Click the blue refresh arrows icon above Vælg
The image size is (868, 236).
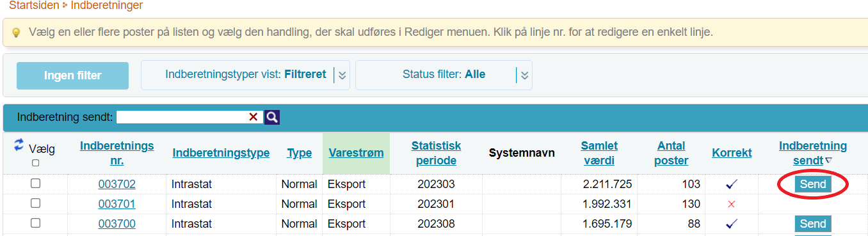click(19, 146)
